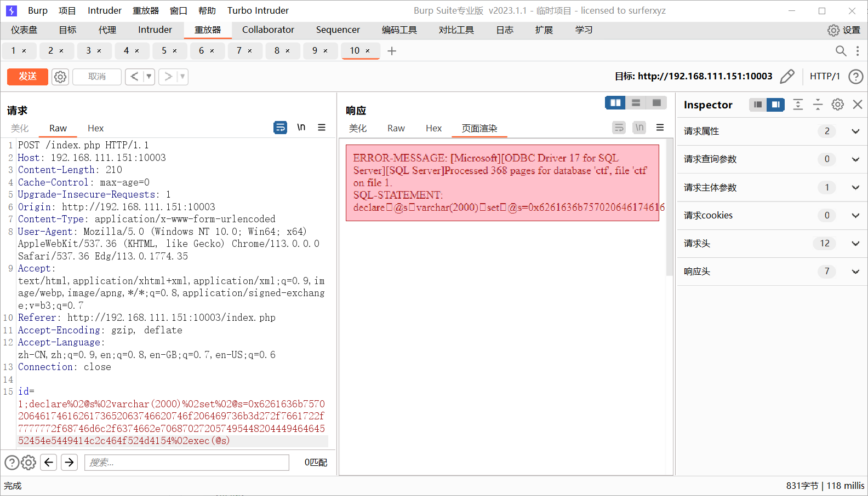Add a new Repeater tab with plus
Image resolution: width=868 pixels, height=496 pixels.
(x=392, y=51)
